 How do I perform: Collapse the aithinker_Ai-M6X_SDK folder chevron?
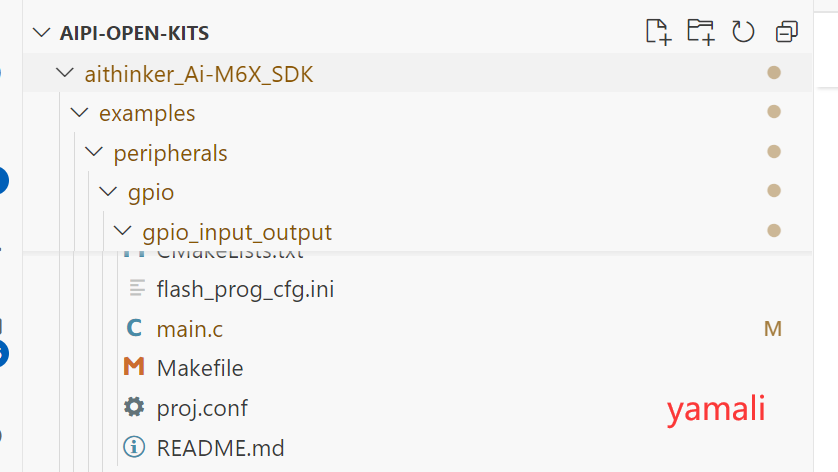(x=65, y=72)
